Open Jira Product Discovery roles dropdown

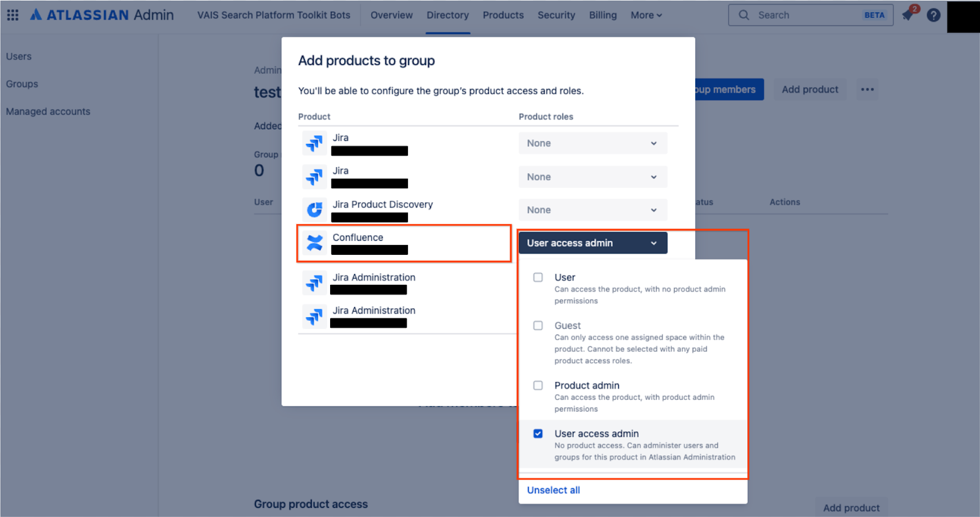point(592,210)
